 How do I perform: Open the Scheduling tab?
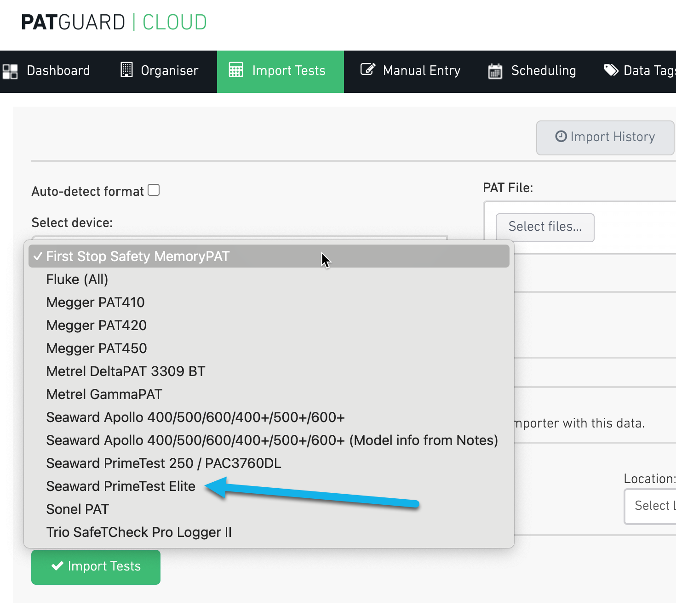point(532,71)
